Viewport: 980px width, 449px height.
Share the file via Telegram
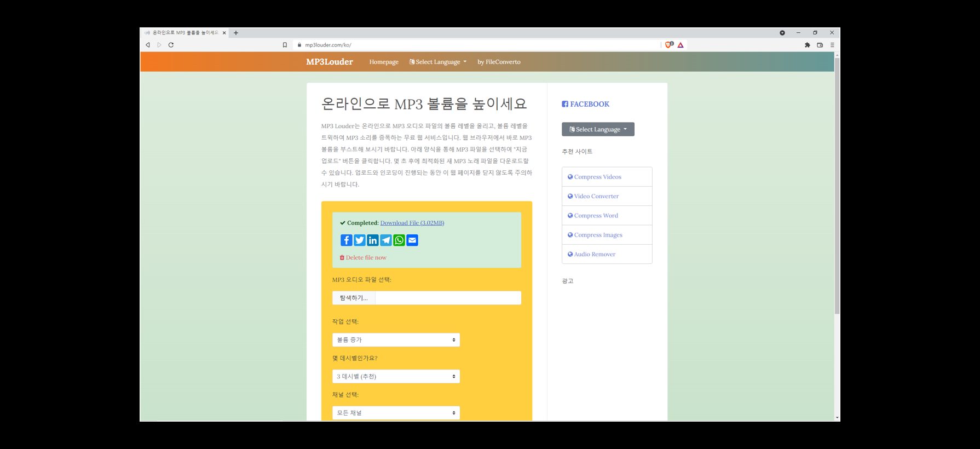385,240
